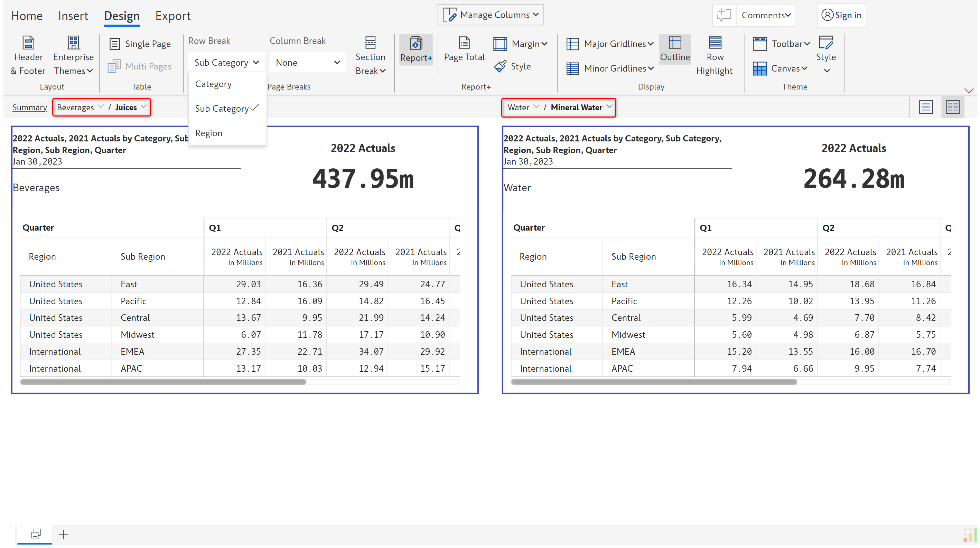Viewport: 980px width, 548px height.
Task: Choose Region from Row Break list
Action: [208, 133]
